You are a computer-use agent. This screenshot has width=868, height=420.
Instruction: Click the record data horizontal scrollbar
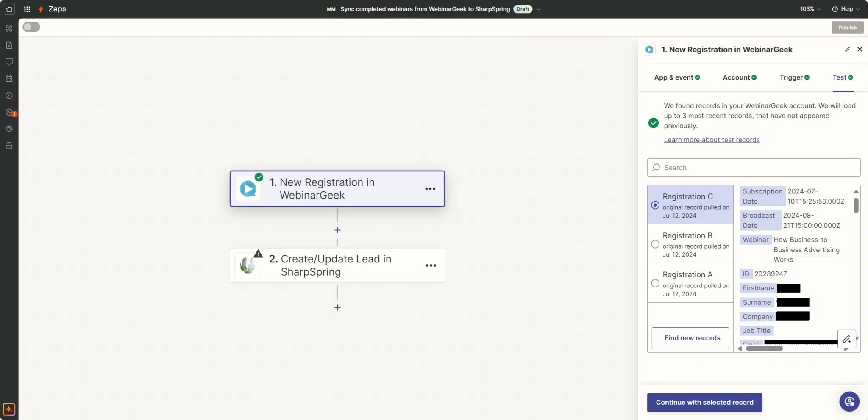point(764,348)
